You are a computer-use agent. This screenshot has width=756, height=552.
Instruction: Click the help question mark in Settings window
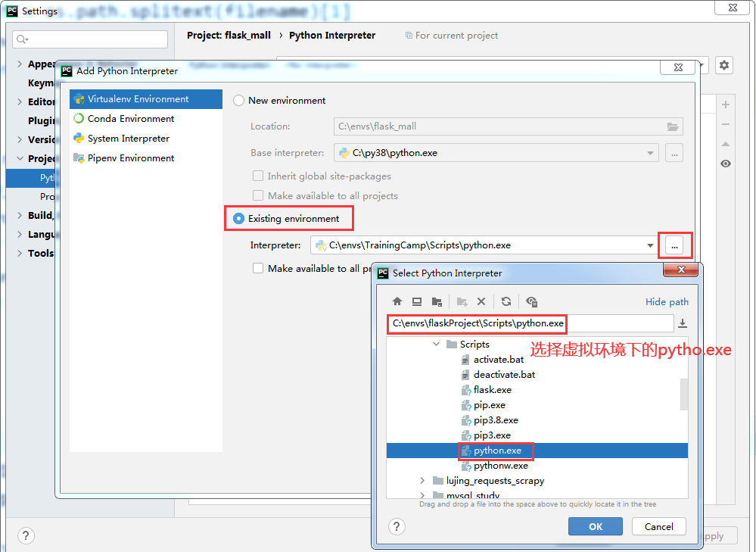26,535
